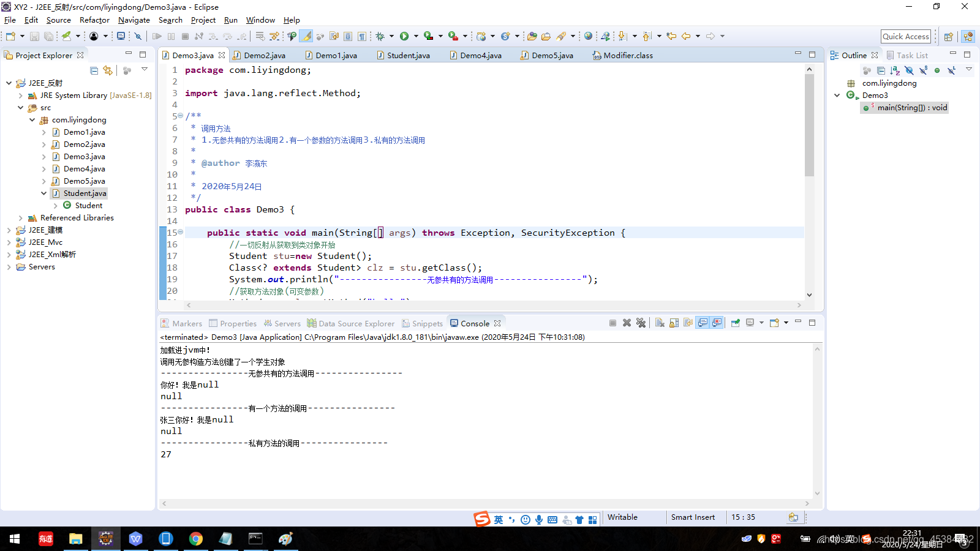
Task: Click Open New Console icon
Action: 774,323
